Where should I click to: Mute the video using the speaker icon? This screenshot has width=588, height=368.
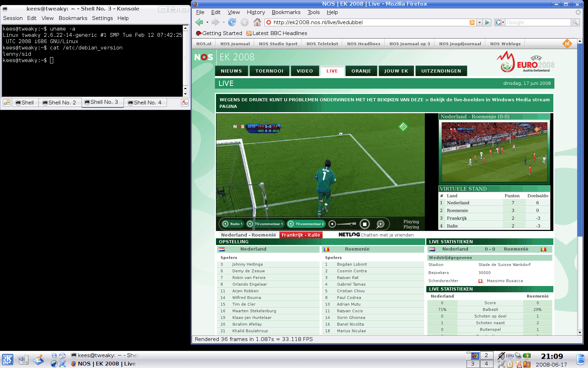332,224
